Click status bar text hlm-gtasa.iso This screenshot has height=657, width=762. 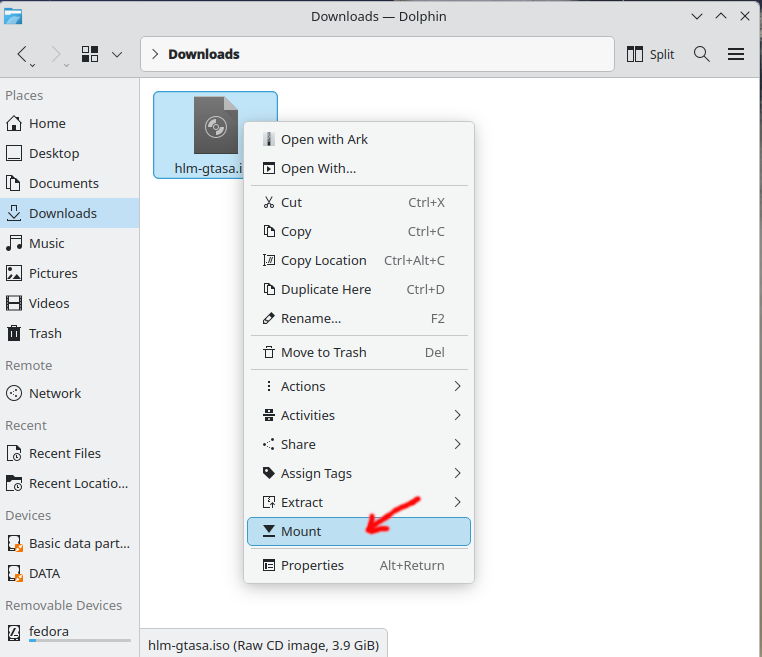[263, 645]
